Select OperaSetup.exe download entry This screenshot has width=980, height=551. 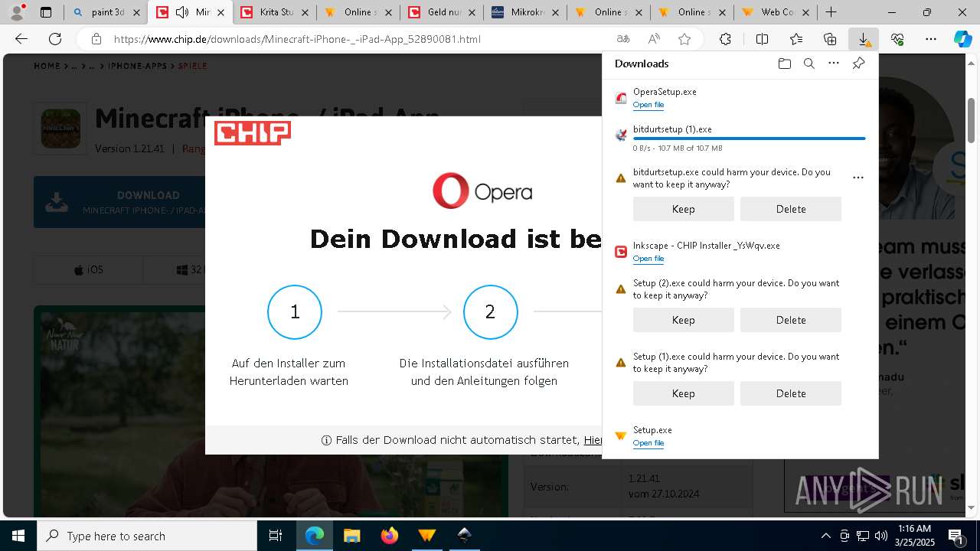click(740, 98)
